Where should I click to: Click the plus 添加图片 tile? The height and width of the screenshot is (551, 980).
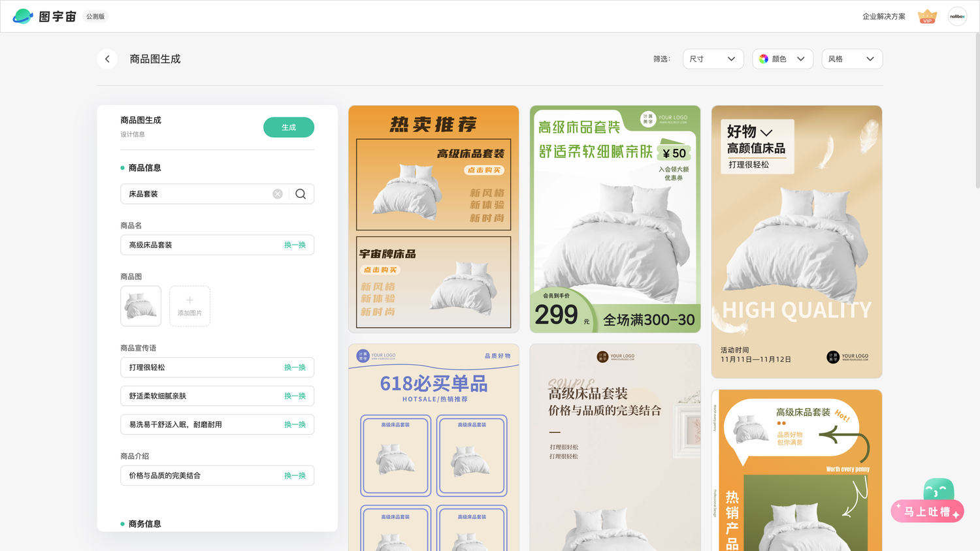tap(189, 306)
